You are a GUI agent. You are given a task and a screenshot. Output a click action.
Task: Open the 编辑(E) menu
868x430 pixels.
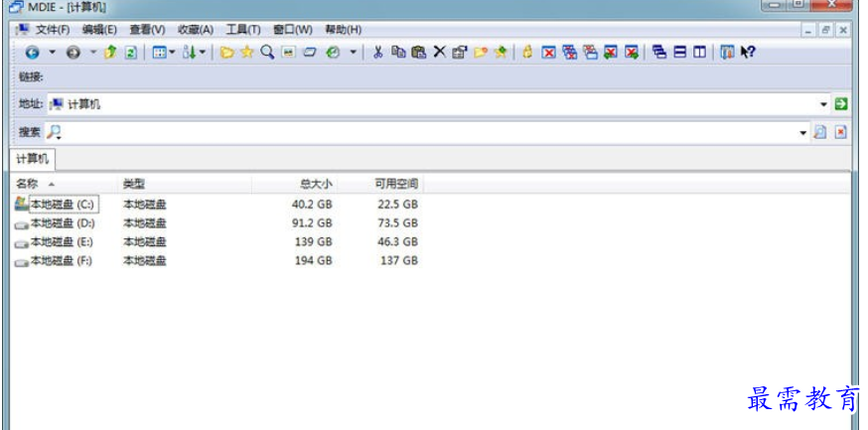[99, 30]
